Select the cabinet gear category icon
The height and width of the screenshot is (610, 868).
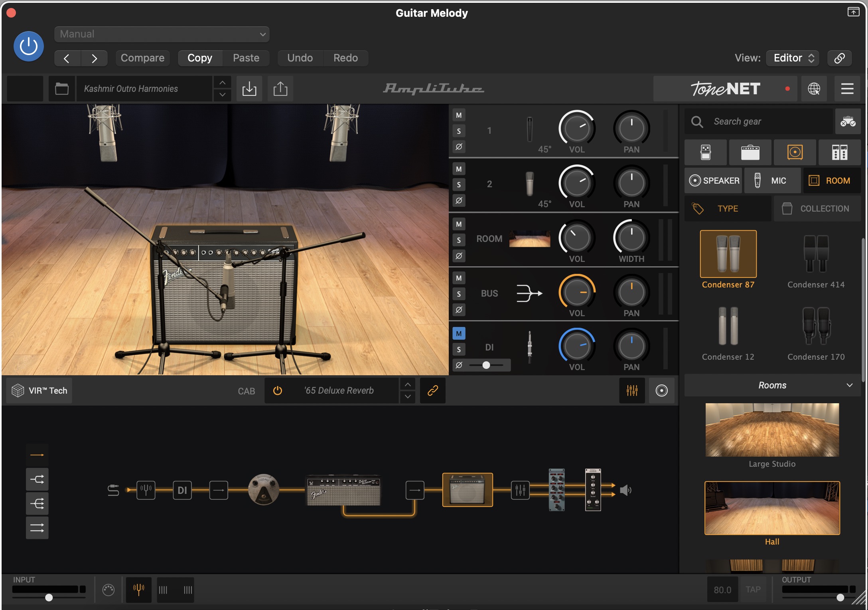click(x=795, y=152)
